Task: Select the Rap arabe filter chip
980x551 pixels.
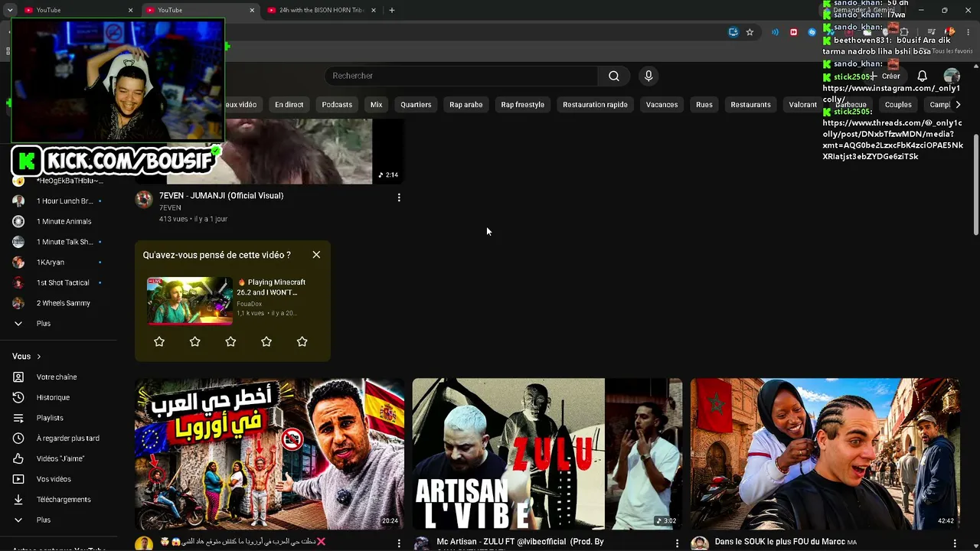Action: 466,105
